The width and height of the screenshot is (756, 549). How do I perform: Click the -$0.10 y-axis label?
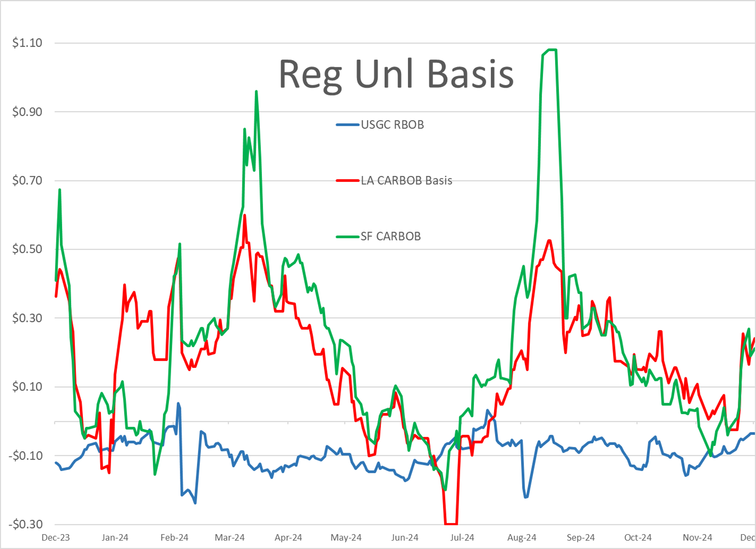(x=25, y=456)
